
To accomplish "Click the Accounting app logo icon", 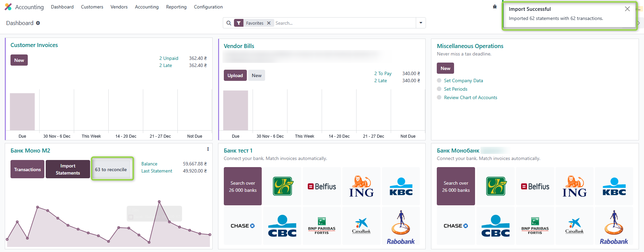I will (8, 7).
